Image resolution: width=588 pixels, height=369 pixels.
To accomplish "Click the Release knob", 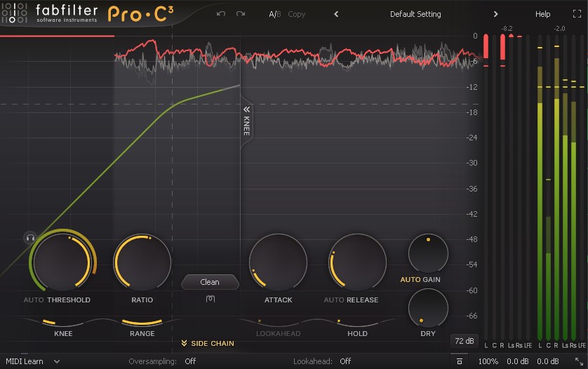I will 357,262.
